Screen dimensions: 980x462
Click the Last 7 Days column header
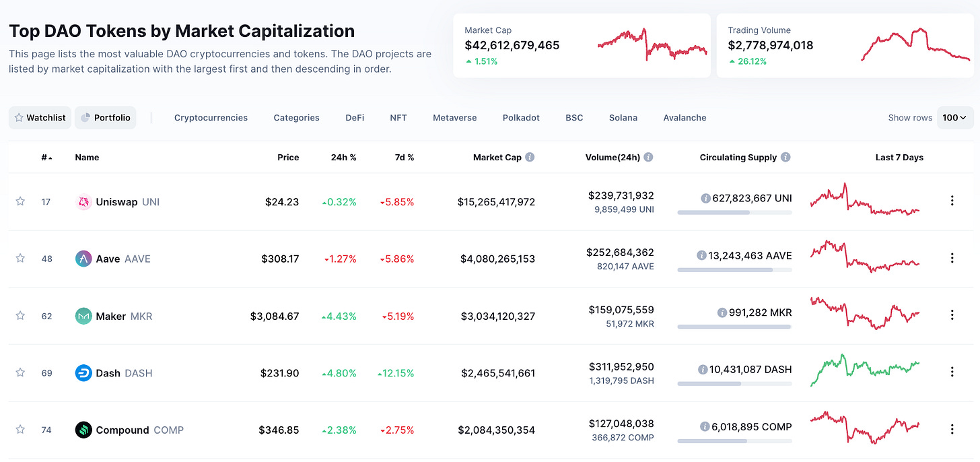tap(899, 157)
